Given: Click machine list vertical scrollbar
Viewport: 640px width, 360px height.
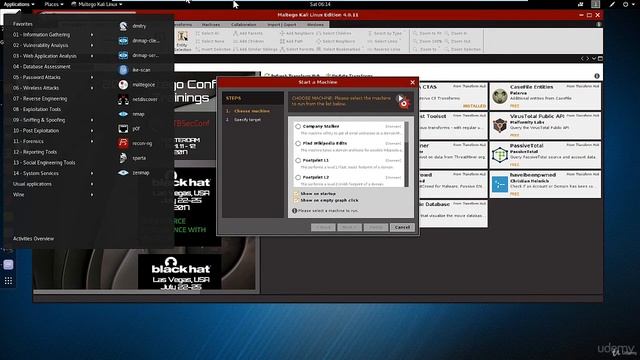Looking at the screenshot, I should point(407,154).
